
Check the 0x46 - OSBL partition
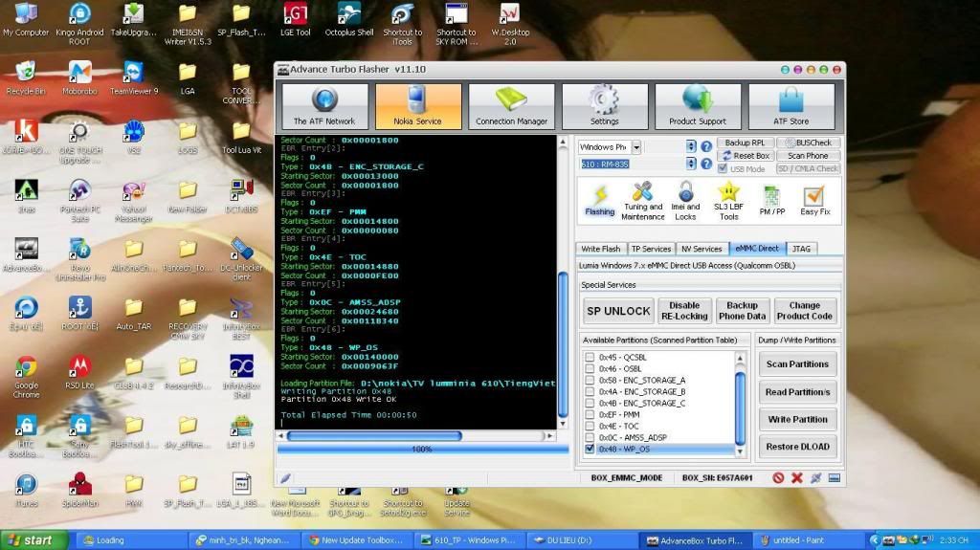coord(590,369)
